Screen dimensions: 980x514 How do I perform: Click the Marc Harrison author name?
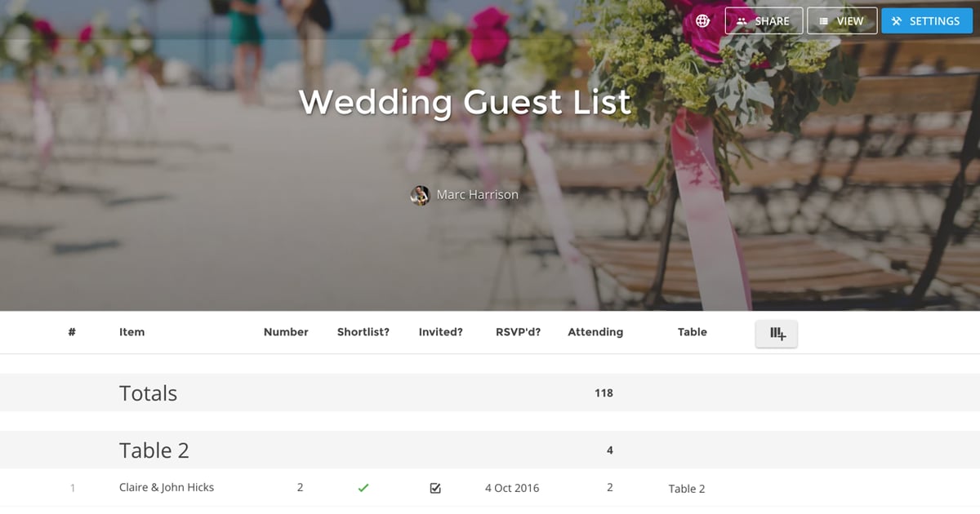pyautogui.click(x=477, y=195)
